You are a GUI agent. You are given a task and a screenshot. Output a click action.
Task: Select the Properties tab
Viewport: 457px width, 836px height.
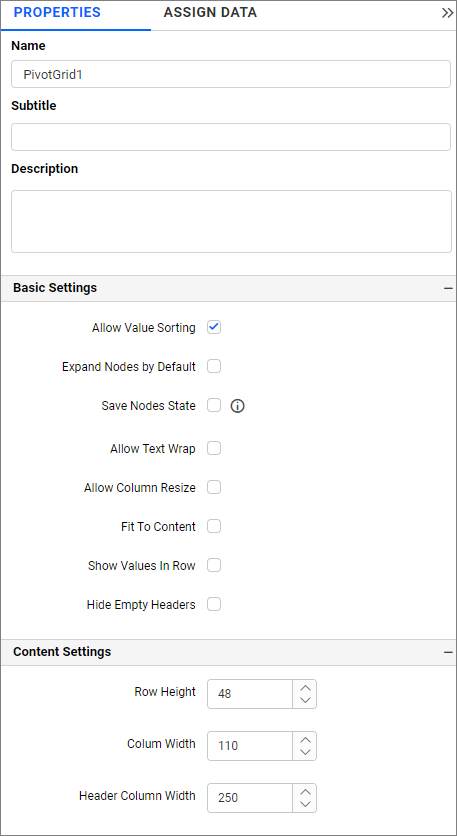57,13
